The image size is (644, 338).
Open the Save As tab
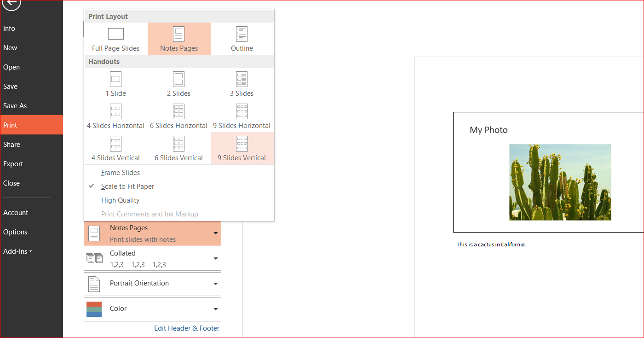tap(31, 106)
